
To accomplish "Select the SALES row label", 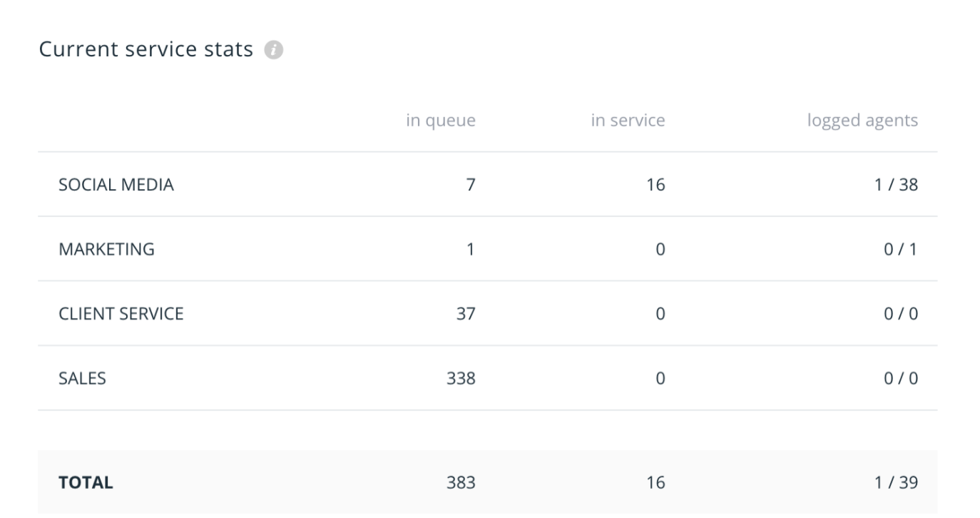I will click(82, 378).
